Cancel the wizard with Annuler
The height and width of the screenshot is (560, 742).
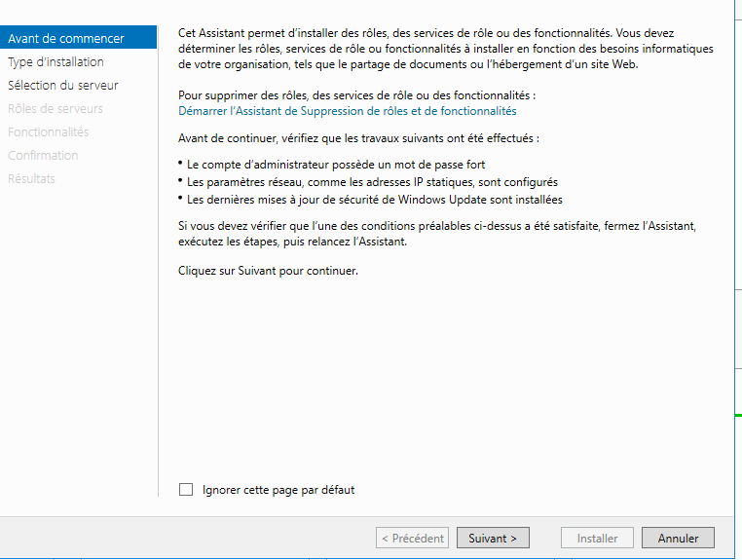point(678,539)
